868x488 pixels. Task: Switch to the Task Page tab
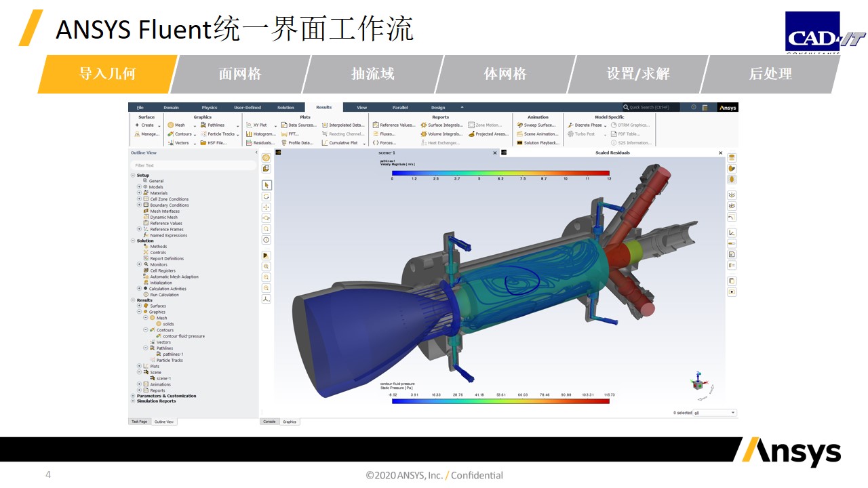[x=138, y=422]
